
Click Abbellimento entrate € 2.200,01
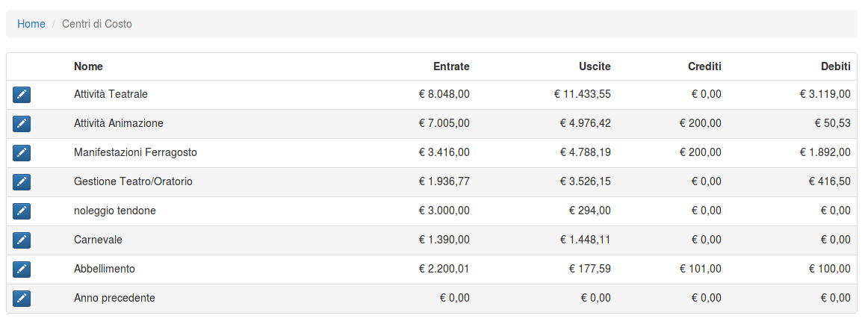pos(444,269)
